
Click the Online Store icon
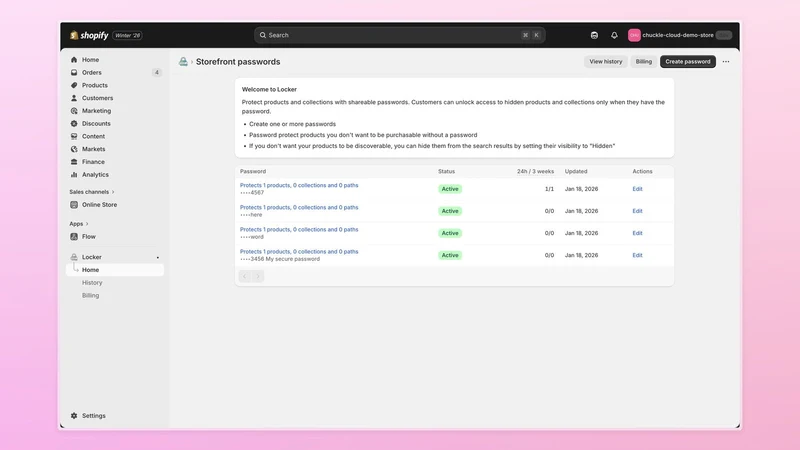(x=74, y=205)
